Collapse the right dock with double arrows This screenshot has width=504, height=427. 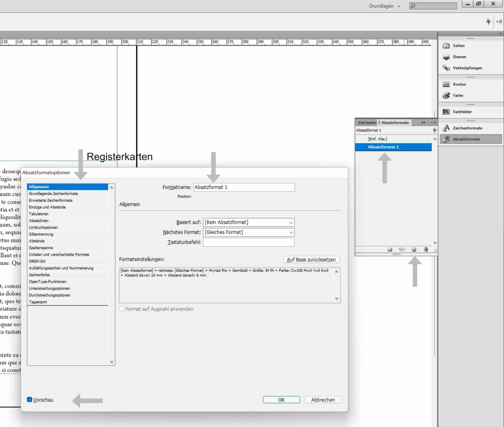pyautogui.click(x=501, y=34)
